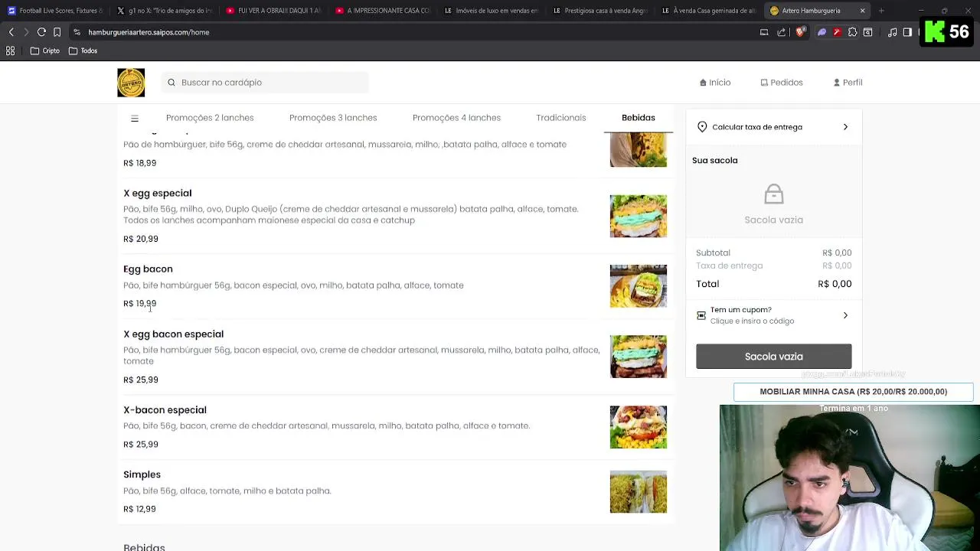Click the Egg bacon burger photo

[x=639, y=286]
